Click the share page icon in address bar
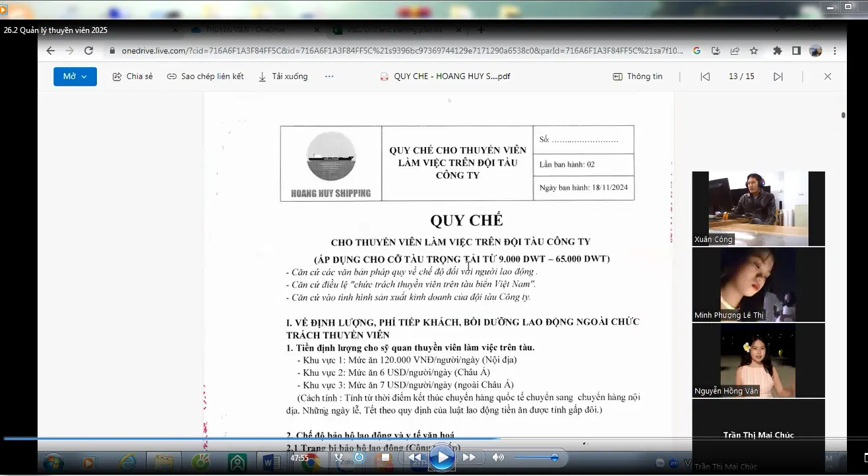 (735, 51)
